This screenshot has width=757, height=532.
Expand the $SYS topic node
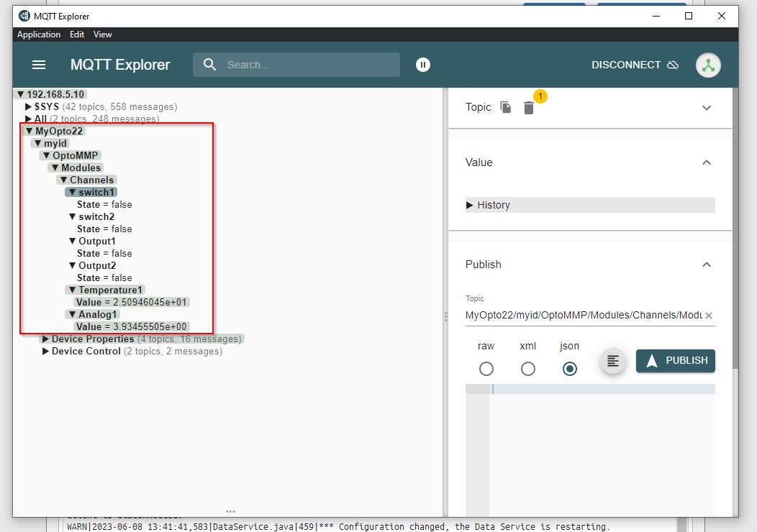point(29,106)
